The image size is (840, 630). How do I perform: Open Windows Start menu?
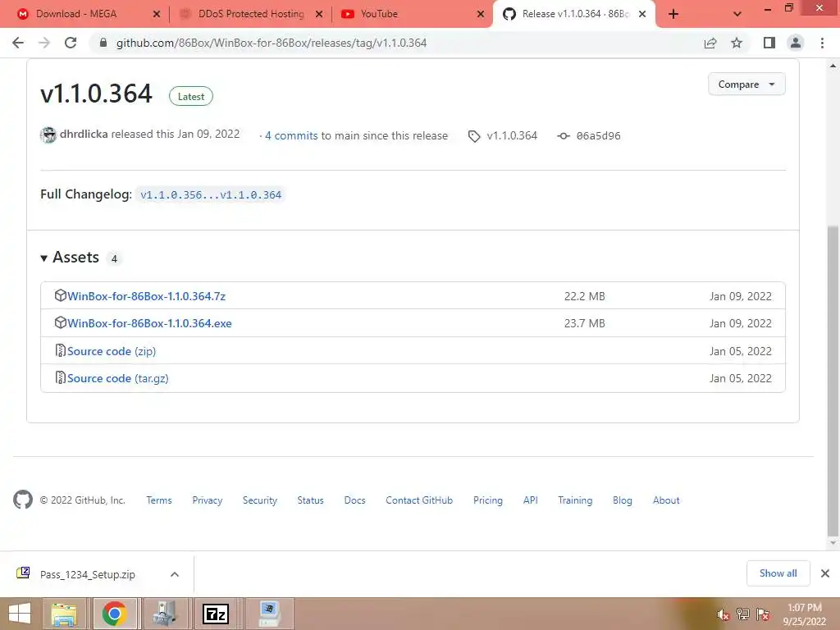[20, 614]
